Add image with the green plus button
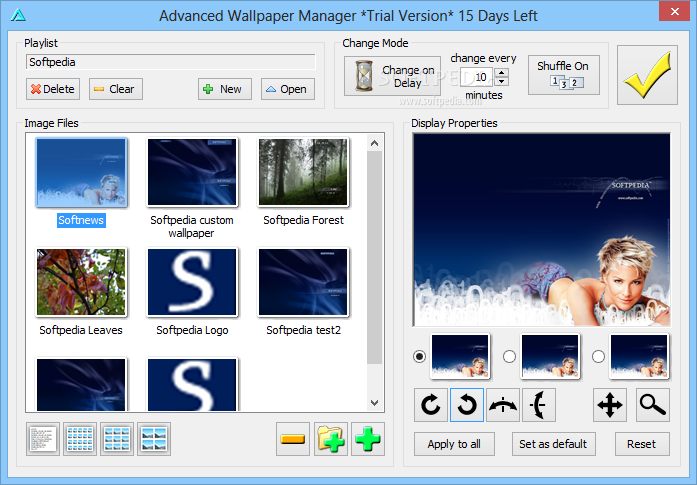697x485 pixels. (368, 439)
